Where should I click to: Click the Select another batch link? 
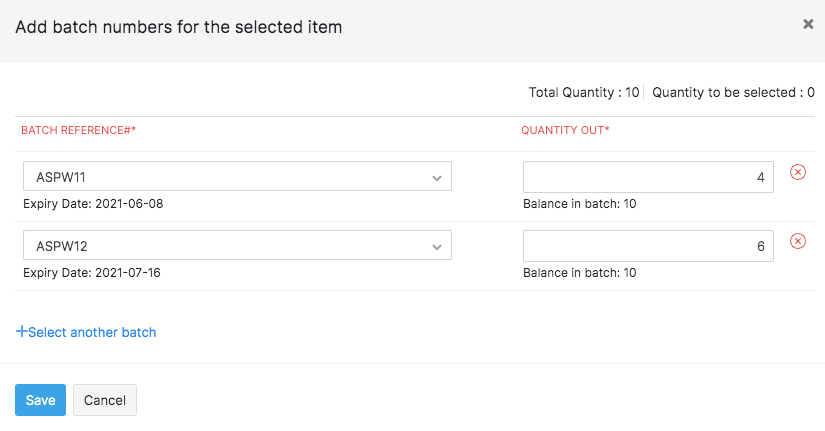coord(92,332)
